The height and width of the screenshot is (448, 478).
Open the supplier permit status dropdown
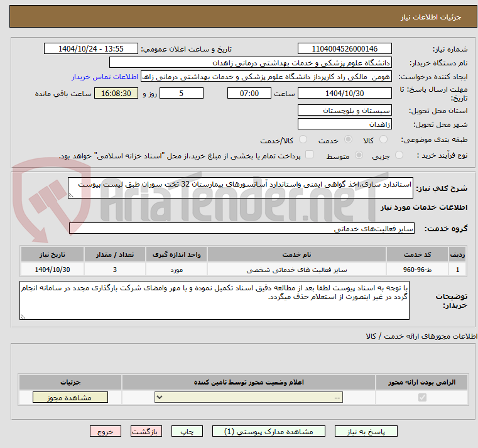[x=249, y=398]
